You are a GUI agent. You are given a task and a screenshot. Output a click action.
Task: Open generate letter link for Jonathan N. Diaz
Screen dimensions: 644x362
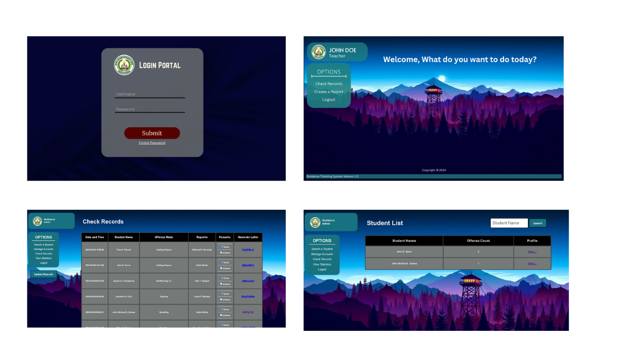pos(248,296)
